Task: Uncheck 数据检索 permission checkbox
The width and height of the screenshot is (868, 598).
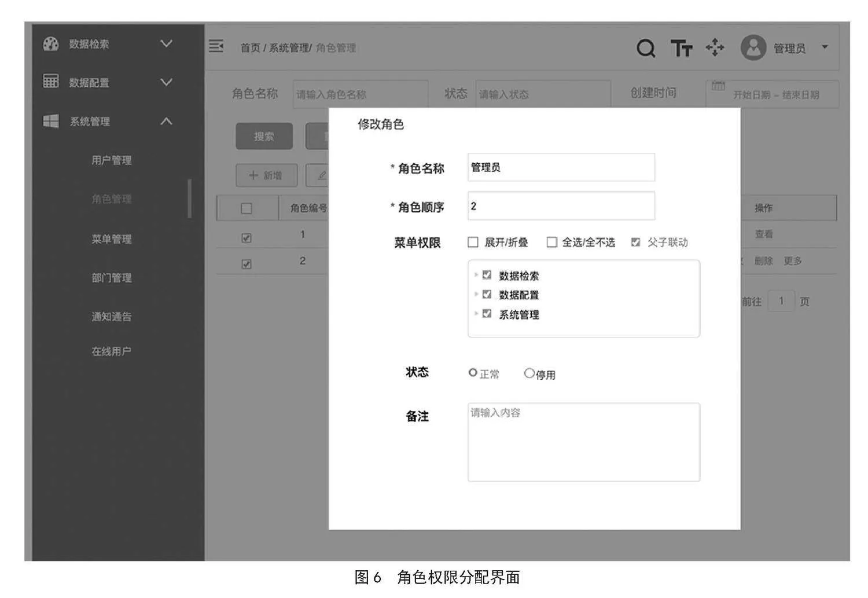Action: click(x=487, y=275)
